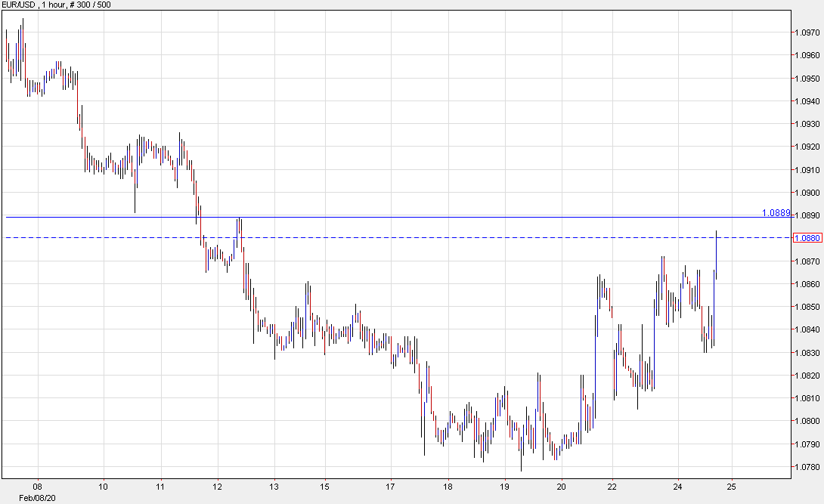Click the date label 15 on time axis
The width and height of the screenshot is (824, 504).
coord(325,486)
